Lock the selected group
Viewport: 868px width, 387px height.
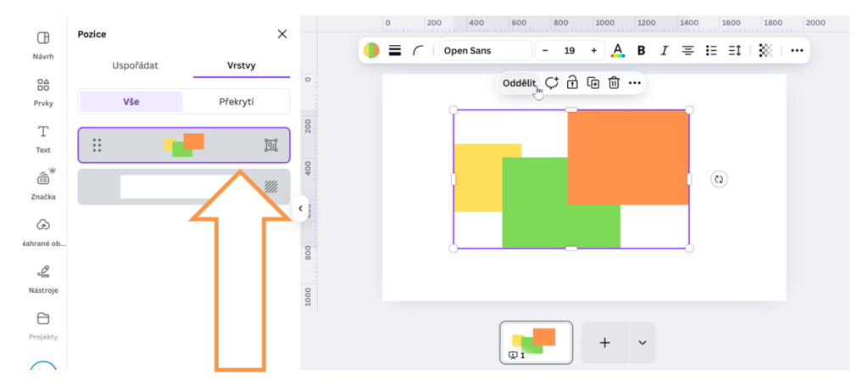(x=572, y=83)
